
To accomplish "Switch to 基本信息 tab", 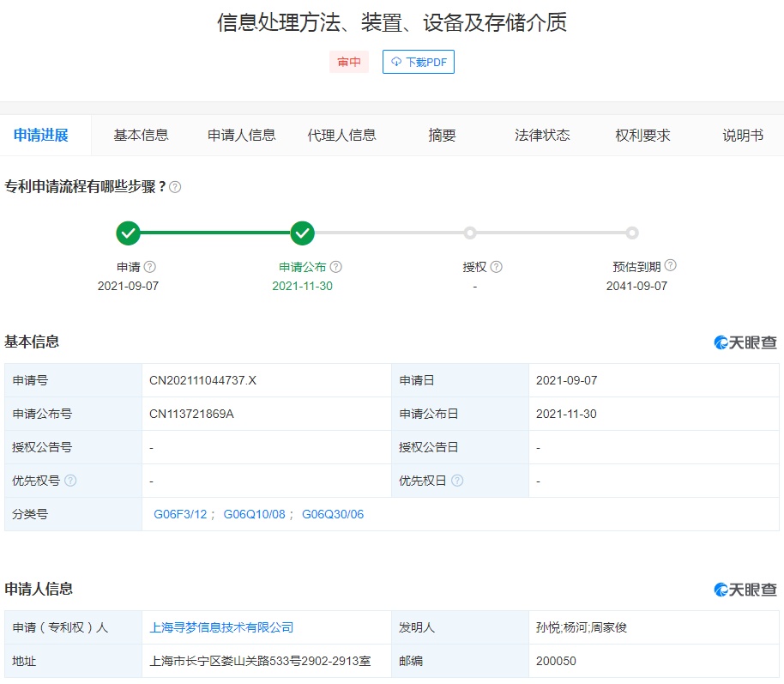I will (142, 136).
